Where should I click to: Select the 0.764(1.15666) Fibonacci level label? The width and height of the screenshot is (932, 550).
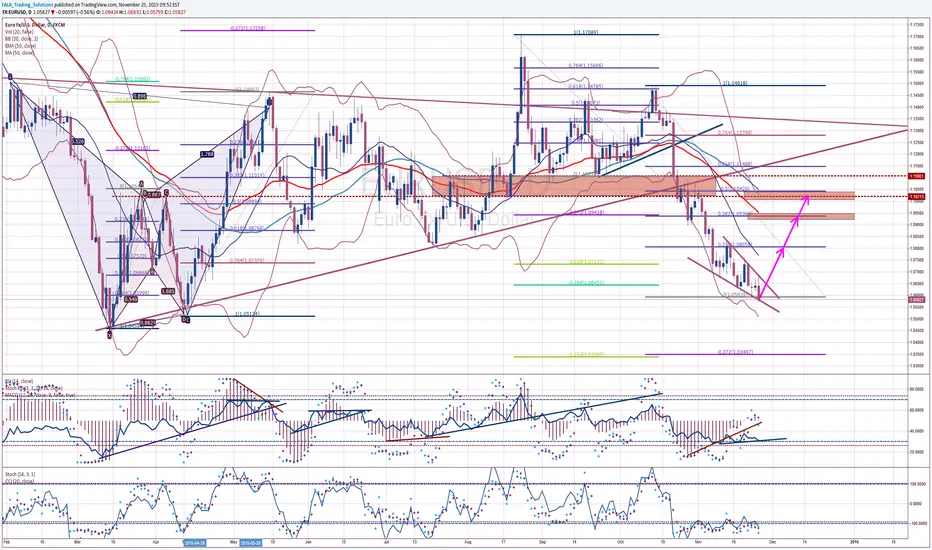click(585, 65)
